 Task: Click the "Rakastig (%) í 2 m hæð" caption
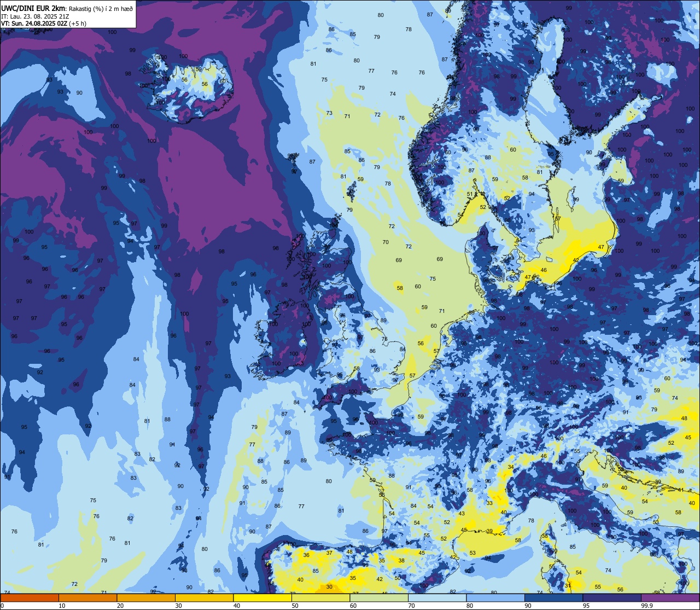(100, 8)
